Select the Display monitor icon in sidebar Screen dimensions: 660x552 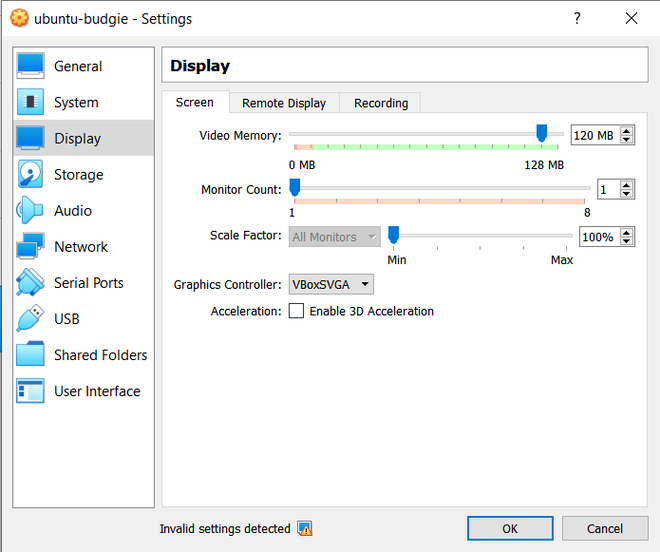(30, 138)
